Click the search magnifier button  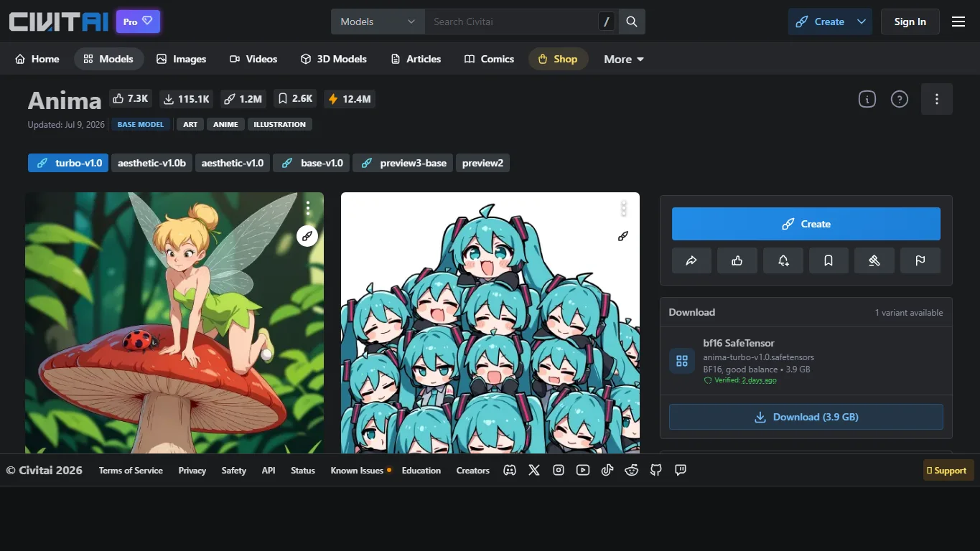pyautogui.click(x=632, y=22)
